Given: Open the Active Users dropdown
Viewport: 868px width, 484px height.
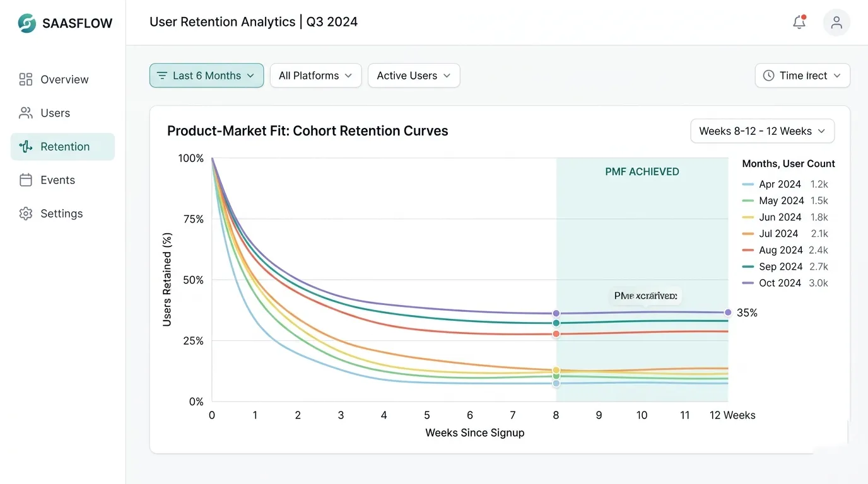Looking at the screenshot, I should [x=414, y=76].
